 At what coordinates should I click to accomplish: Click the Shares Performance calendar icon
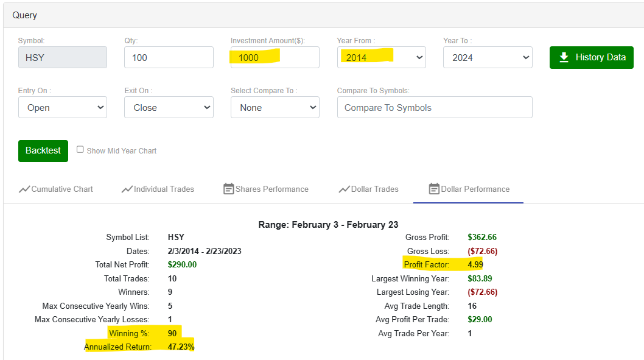(x=228, y=189)
